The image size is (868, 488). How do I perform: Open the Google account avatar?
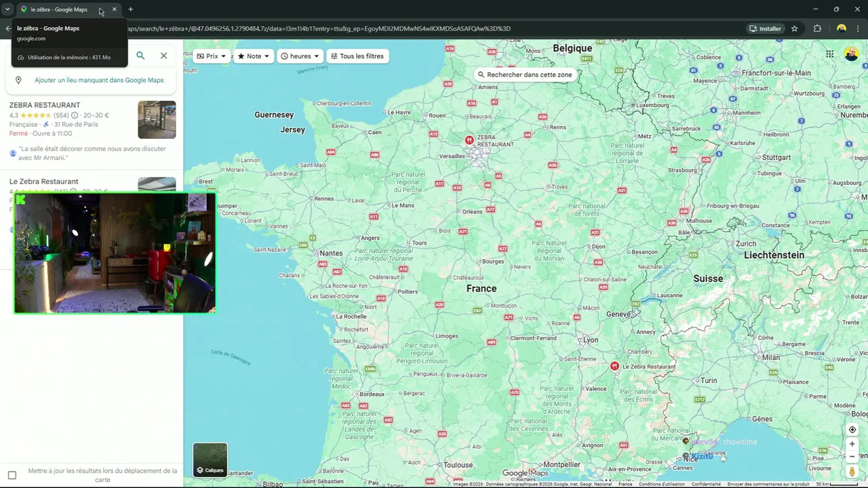(x=852, y=54)
